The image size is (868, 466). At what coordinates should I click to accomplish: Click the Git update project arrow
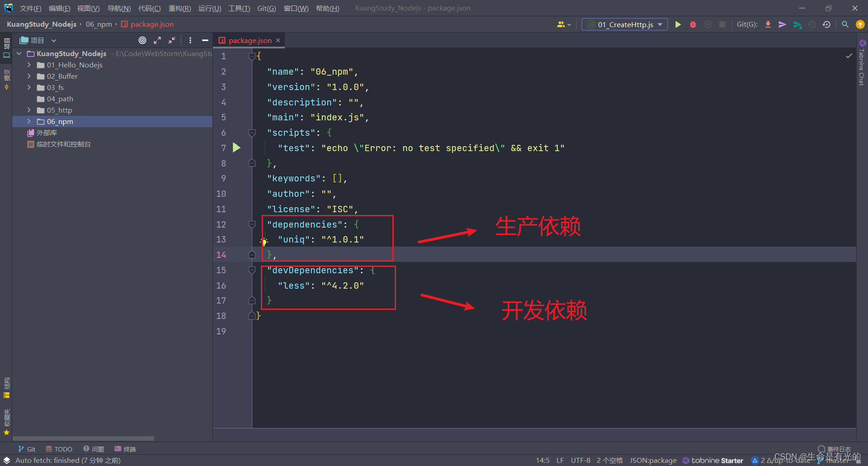point(768,24)
